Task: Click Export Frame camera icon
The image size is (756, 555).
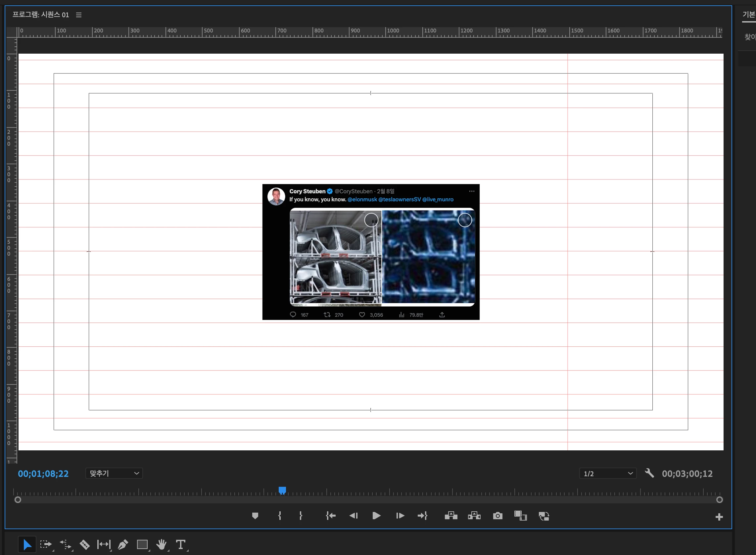Action: click(497, 516)
